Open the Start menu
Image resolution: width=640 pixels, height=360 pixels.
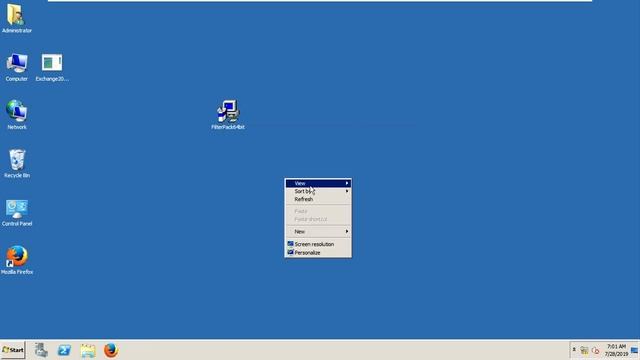13,350
